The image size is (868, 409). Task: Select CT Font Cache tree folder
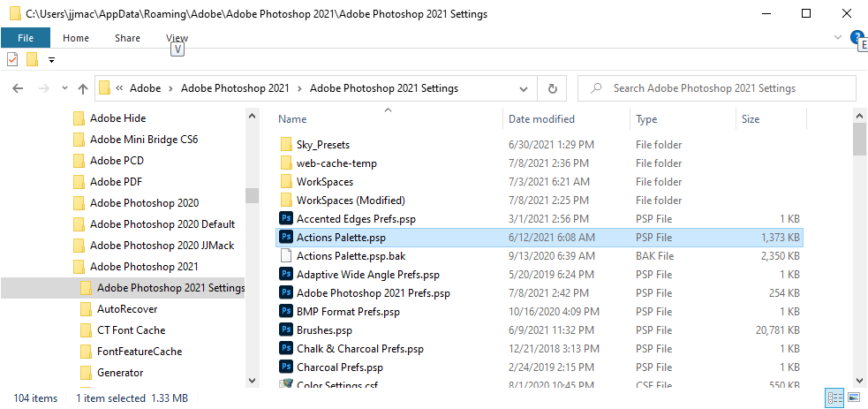click(x=123, y=330)
